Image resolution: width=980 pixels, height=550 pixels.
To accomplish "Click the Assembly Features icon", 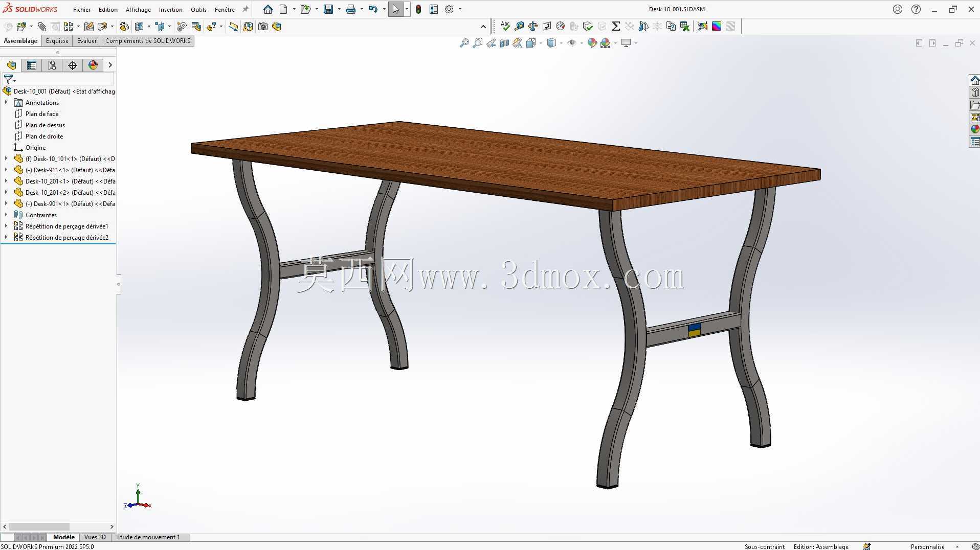I will (139, 27).
